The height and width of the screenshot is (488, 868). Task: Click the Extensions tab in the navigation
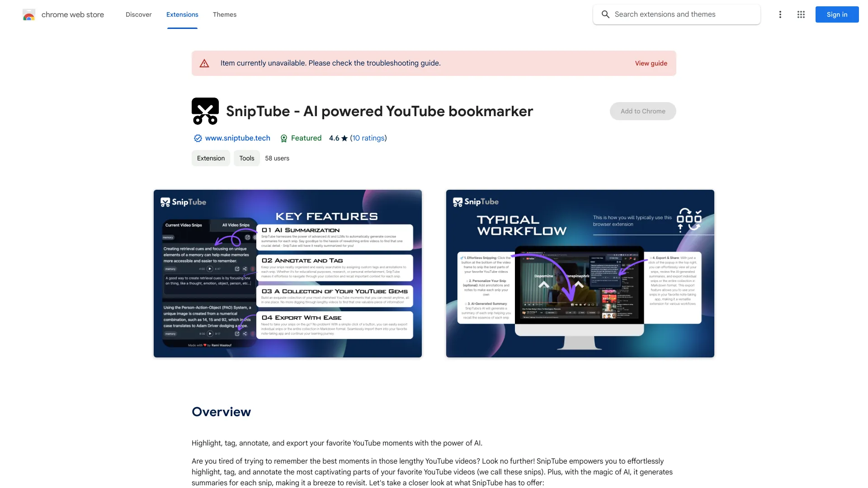[182, 14]
